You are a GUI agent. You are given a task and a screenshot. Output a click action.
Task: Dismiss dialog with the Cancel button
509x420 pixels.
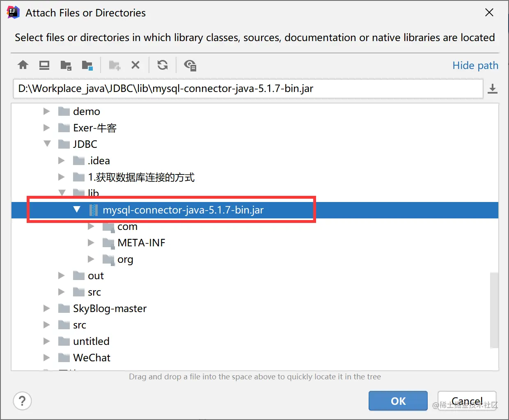(467, 401)
